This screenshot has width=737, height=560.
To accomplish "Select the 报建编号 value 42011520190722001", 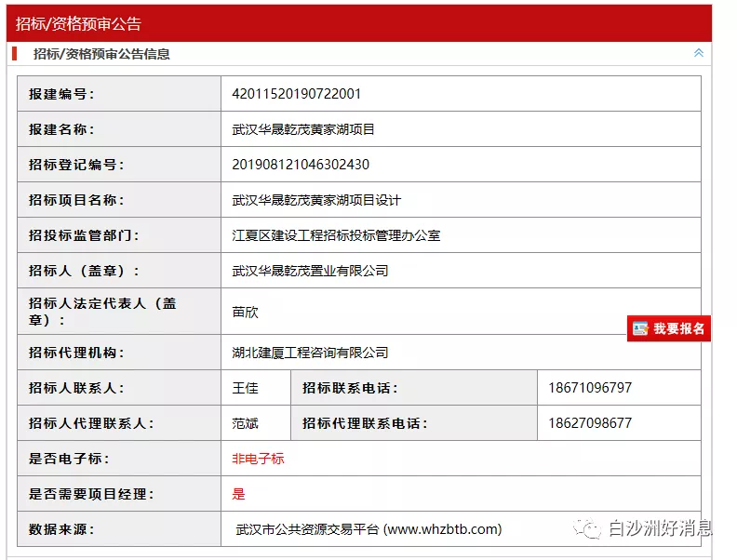I will (296, 94).
